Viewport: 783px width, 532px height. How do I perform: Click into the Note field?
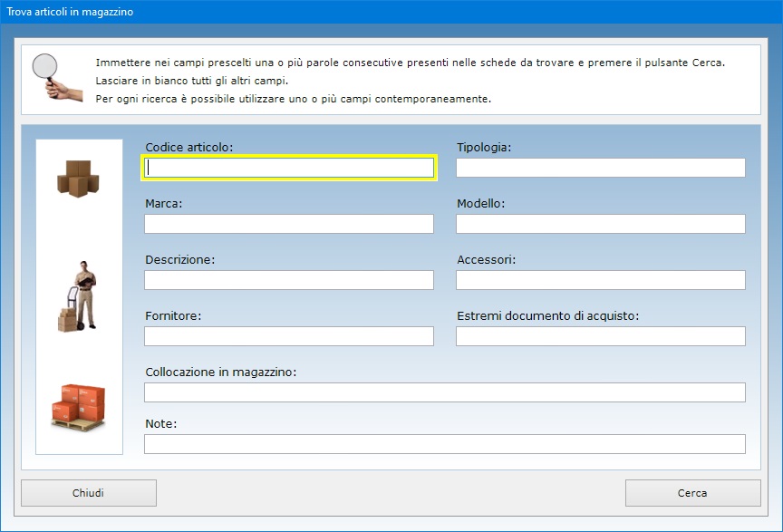pyautogui.click(x=445, y=444)
